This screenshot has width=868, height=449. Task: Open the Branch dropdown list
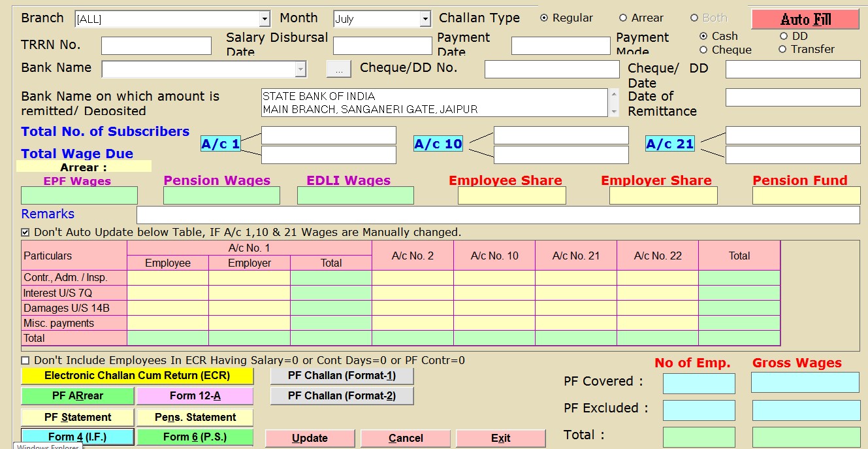[264, 20]
